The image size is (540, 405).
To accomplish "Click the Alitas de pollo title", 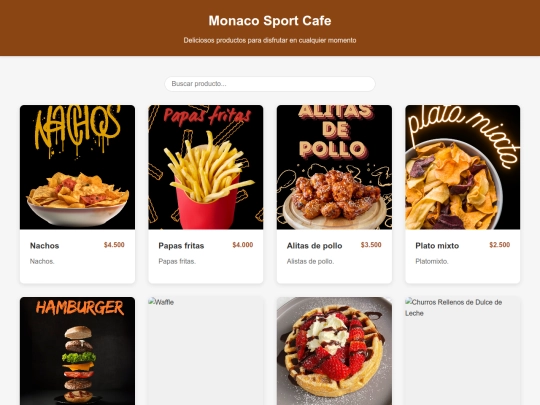I will (314, 246).
